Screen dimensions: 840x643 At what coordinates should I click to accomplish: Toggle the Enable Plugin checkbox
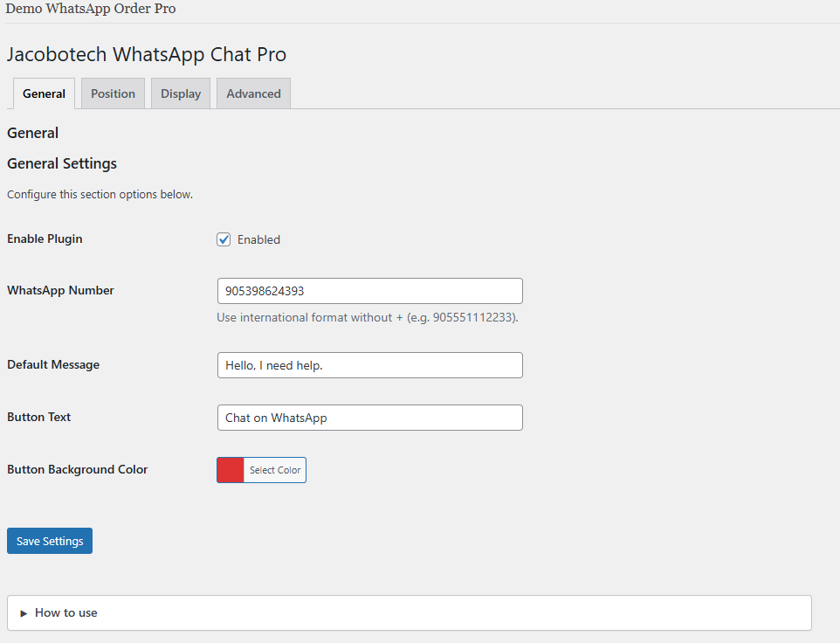click(x=224, y=239)
